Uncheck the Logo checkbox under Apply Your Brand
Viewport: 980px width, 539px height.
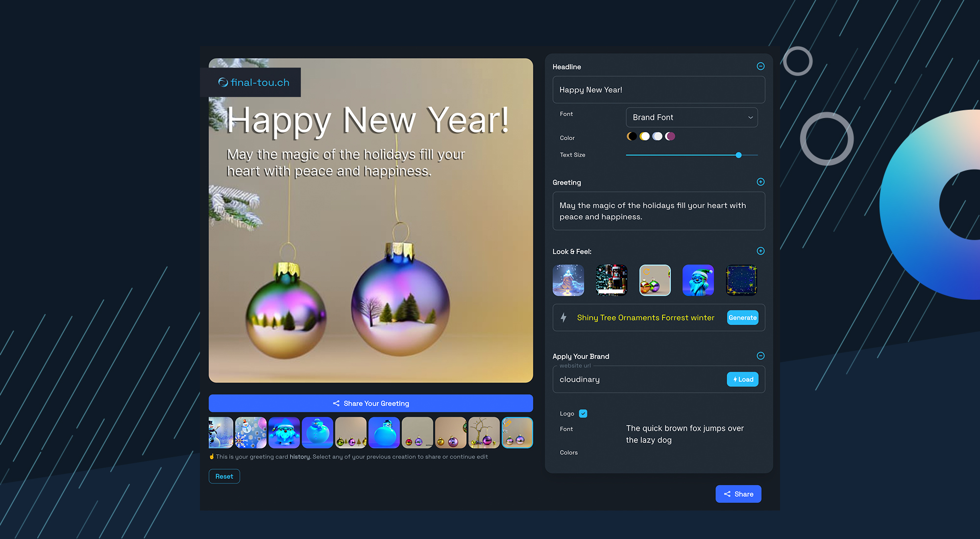(583, 413)
